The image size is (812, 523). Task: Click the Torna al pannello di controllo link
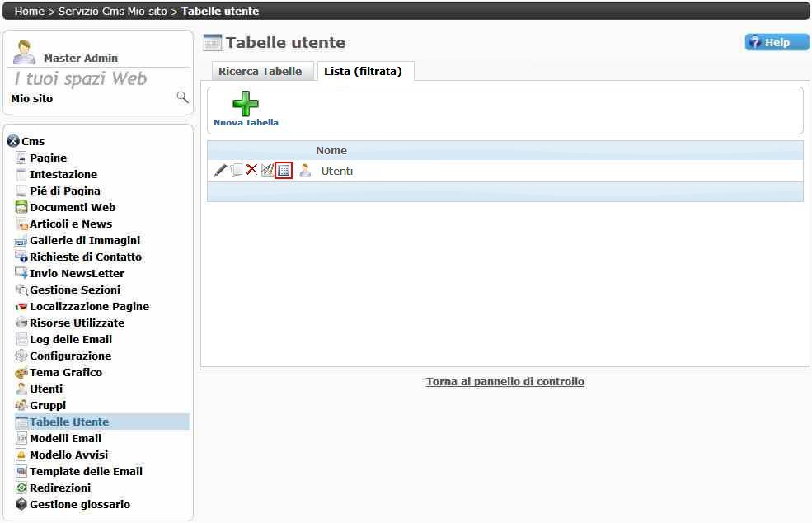click(505, 382)
